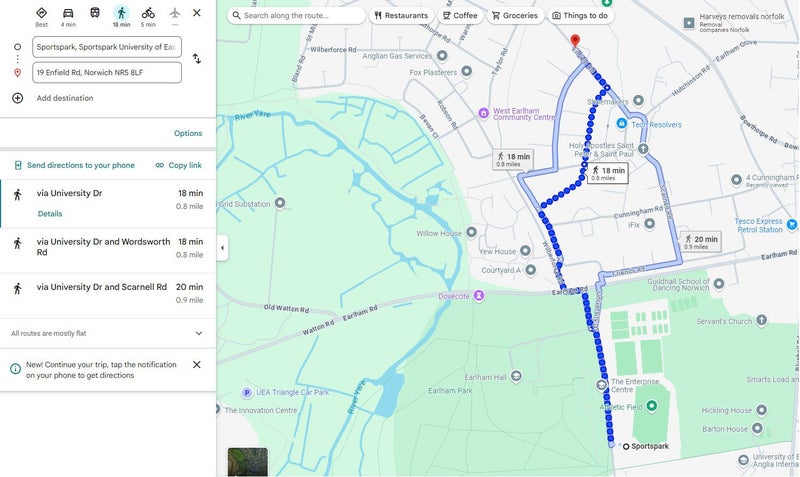Click Send directions to your phone
This screenshot has height=477, width=800.
point(74,165)
